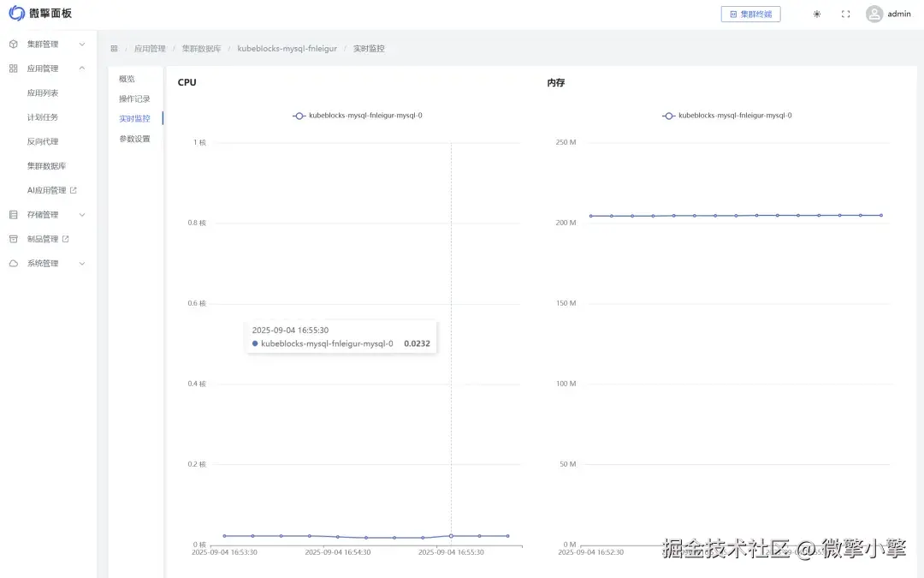Open the 集群数据库 sidebar menu item
Screen dimensions: 924x578
point(46,166)
